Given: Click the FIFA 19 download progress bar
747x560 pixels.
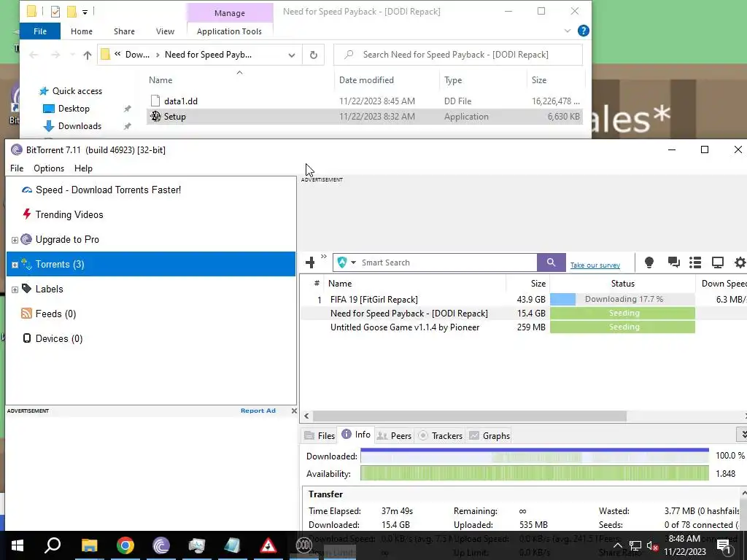Looking at the screenshot, I should pyautogui.click(x=622, y=299).
